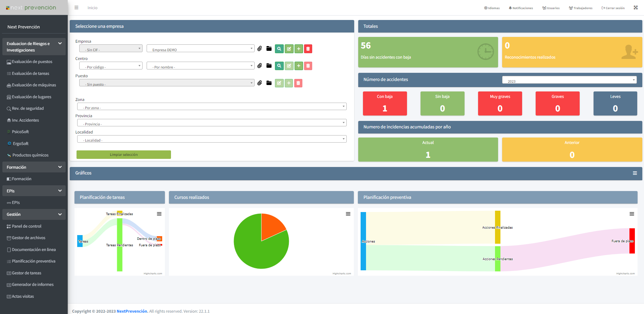Click the Con baja accidents tile
This screenshot has height=314, width=644.
385,103
